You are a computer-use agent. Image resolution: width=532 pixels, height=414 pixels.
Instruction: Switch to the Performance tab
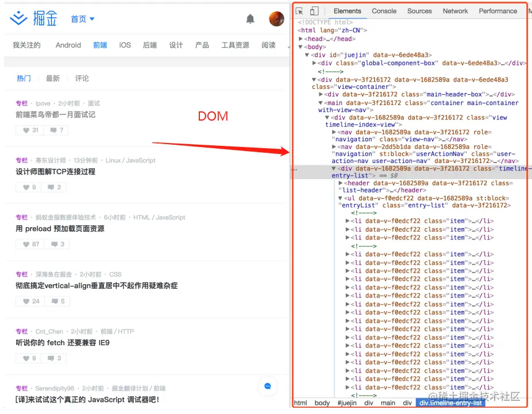tap(498, 11)
